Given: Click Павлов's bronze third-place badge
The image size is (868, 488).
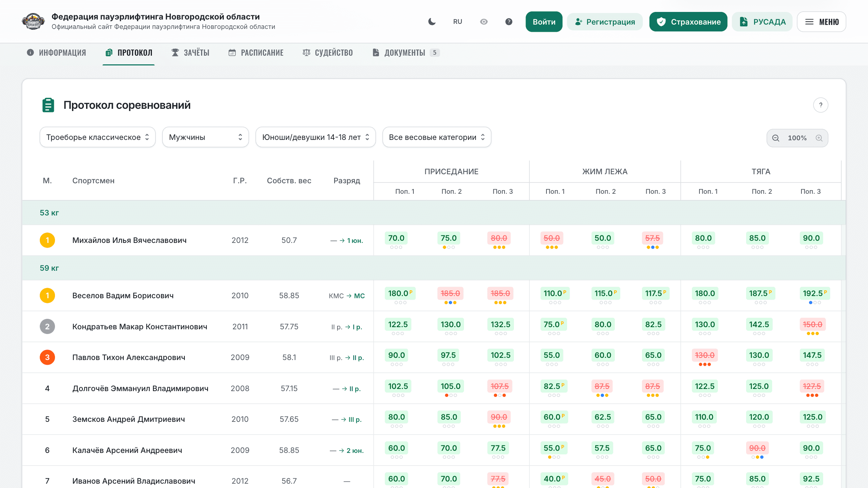Looking at the screenshot, I should tap(47, 358).
